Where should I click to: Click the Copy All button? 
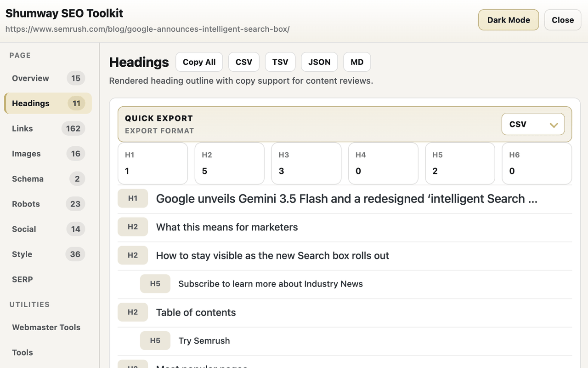199,62
